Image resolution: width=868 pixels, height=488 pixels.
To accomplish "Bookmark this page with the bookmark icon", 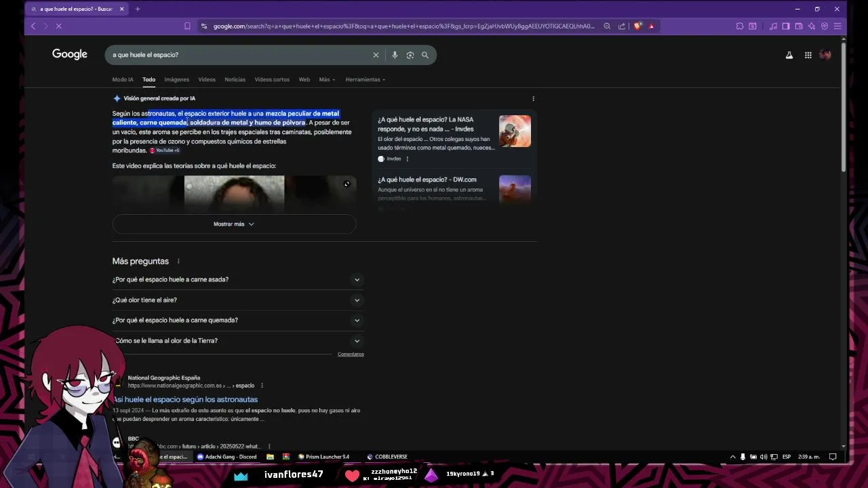I will pyautogui.click(x=187, y=26).
